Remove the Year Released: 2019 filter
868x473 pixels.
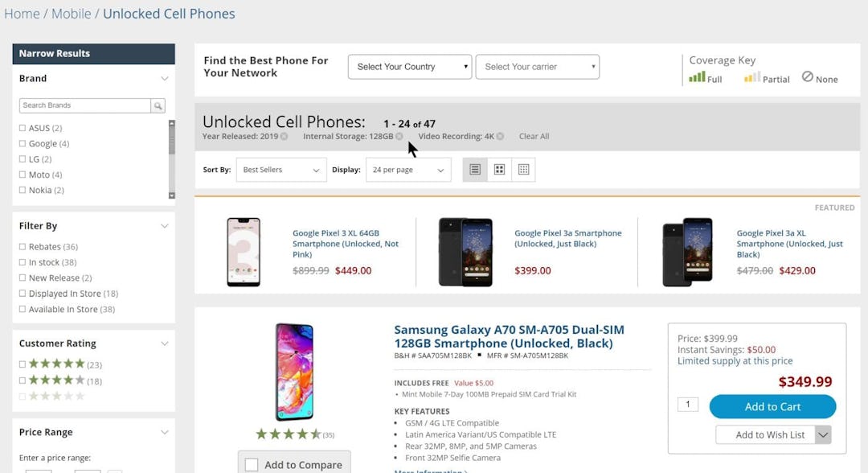point(284,137)
